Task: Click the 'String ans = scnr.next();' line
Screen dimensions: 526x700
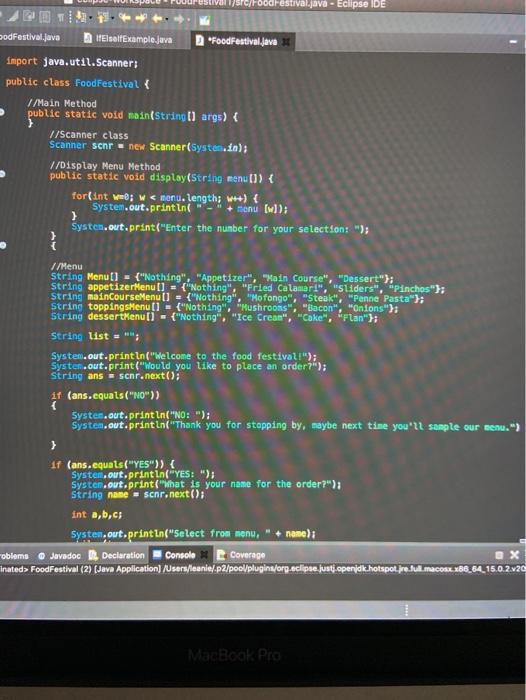Action: [115, 376]
